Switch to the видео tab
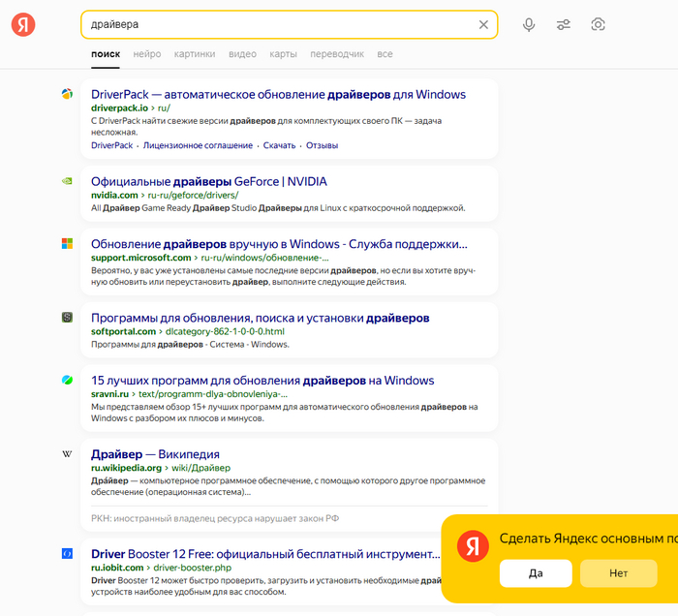The width and height of the screenshot is (678, 616). [x=242, y=54]
